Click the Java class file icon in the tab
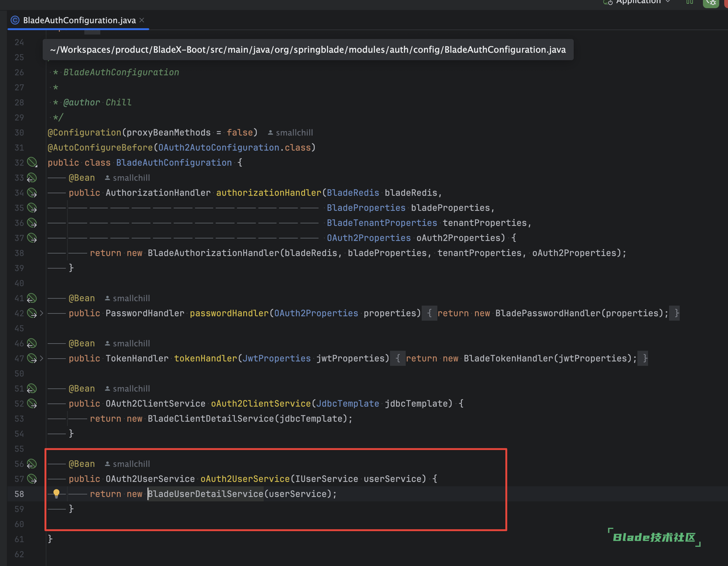728x566 pixels. (x=15, y=20)
